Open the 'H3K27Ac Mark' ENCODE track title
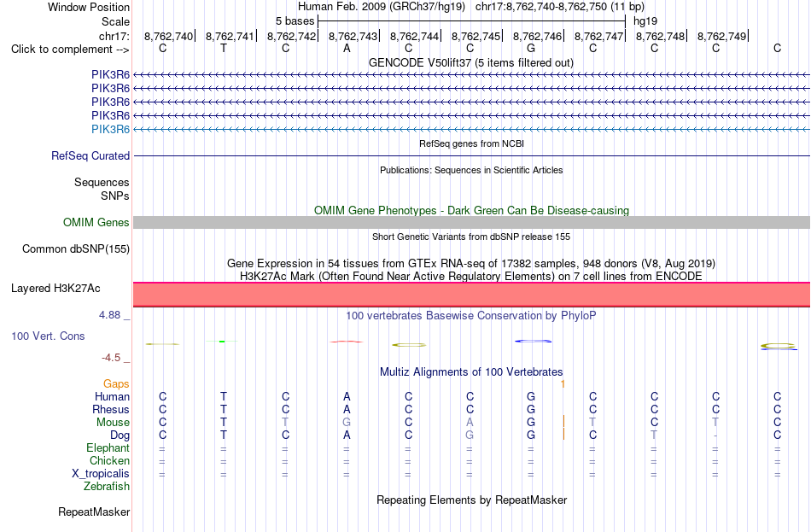 click(471, 277)
